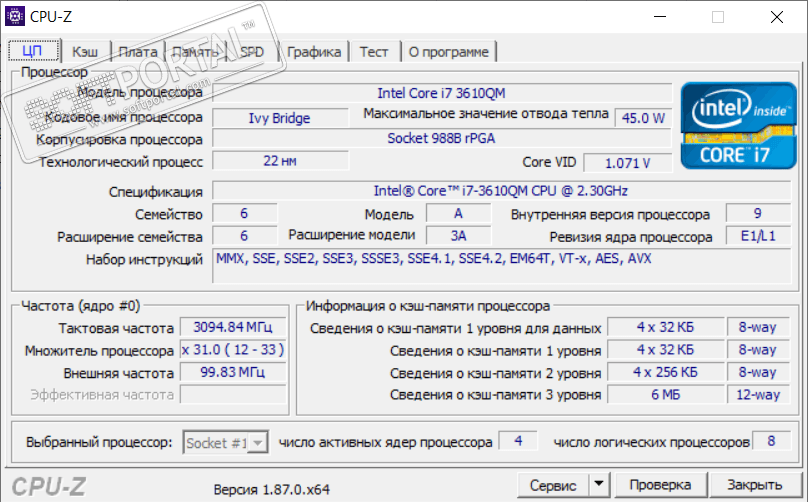Click the CPU-Z title bar app icon
Screen dimensions: 808x502
(x=14, y=16)
